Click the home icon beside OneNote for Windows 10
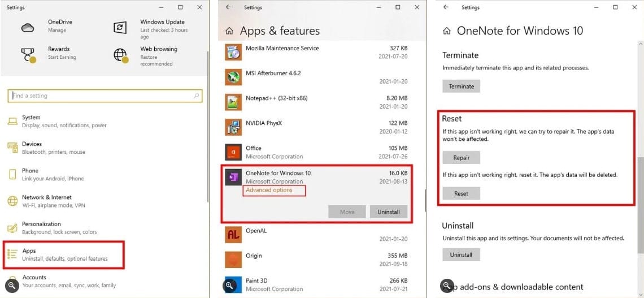Viewport: 644px width, 298px height. 447,31
